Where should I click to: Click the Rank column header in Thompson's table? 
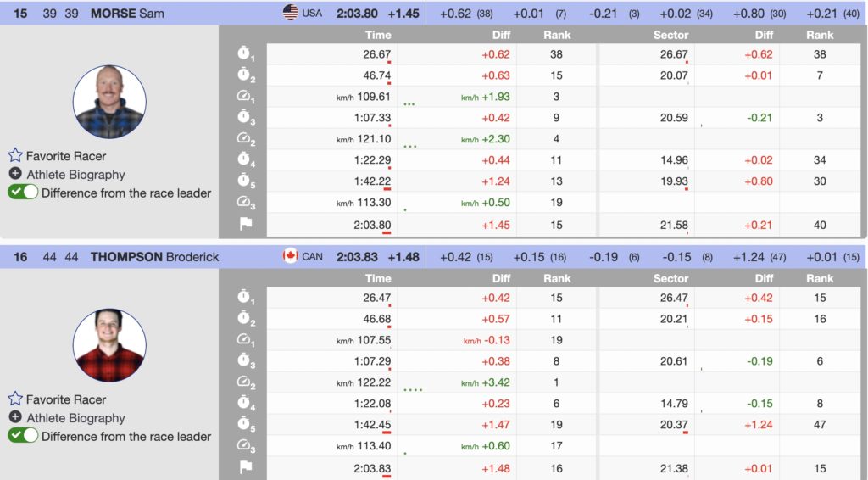coord(557,278)
